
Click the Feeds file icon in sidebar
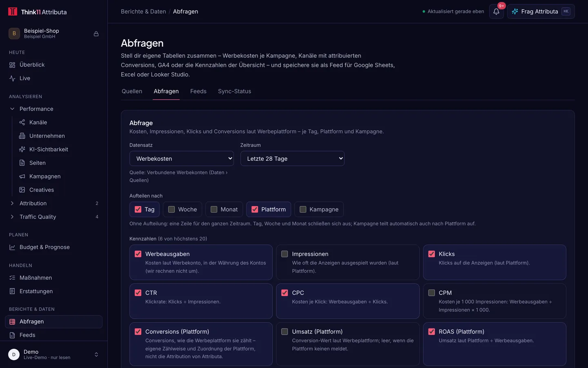pos(12,335)
